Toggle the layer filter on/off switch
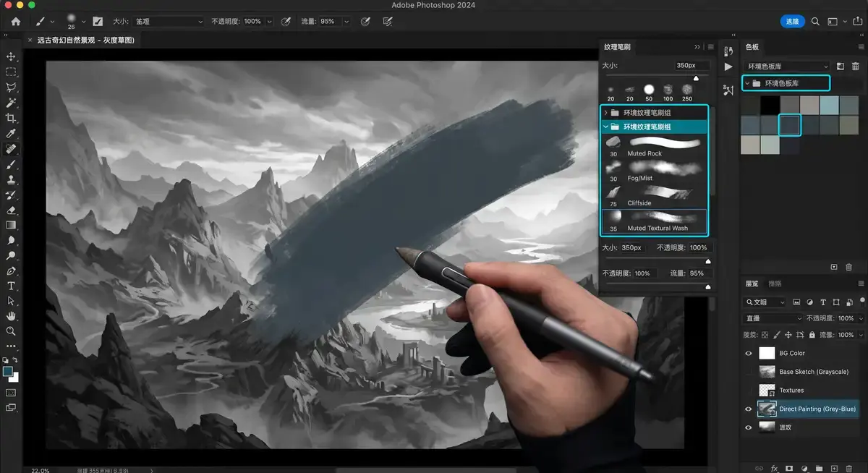 coord(861,302)
